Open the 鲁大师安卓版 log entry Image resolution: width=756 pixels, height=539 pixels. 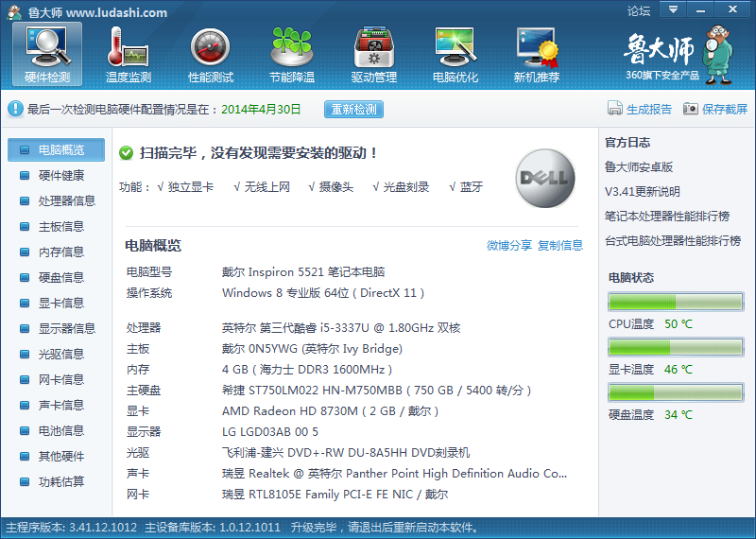pos(639,167)
